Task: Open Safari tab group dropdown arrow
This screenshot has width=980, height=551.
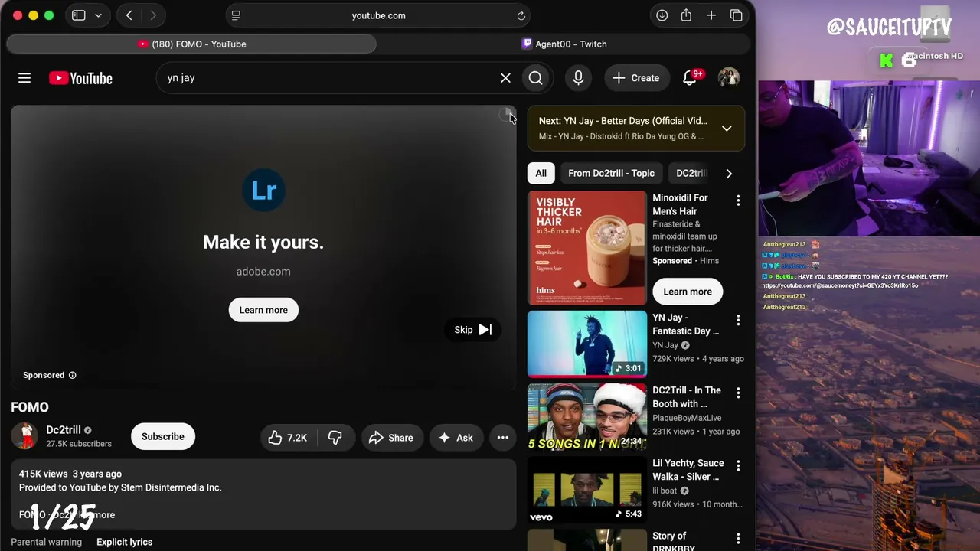Action: 98,15
